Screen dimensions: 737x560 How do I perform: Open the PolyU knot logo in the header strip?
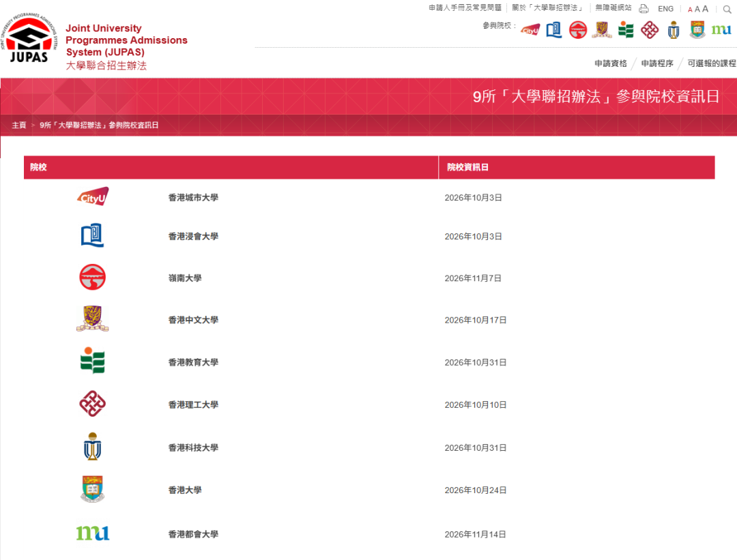coord(650,30)
